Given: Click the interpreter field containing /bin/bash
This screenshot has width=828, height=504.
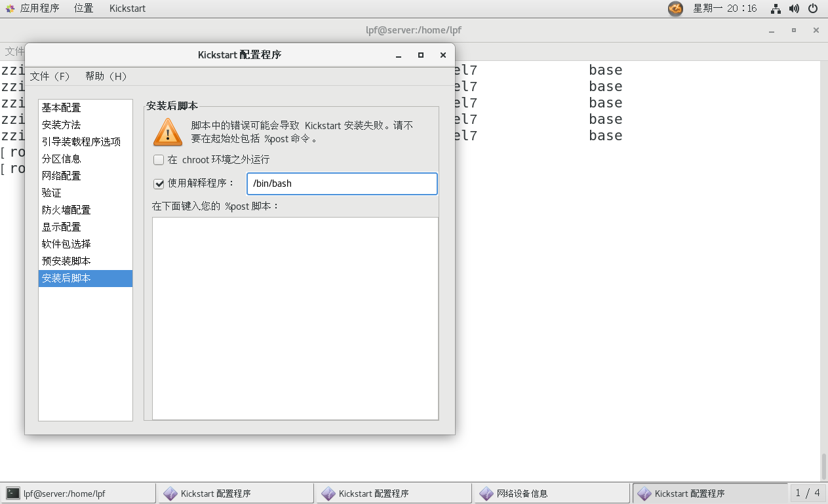Looking at the screenshot, I should click(x=342, y=184).
